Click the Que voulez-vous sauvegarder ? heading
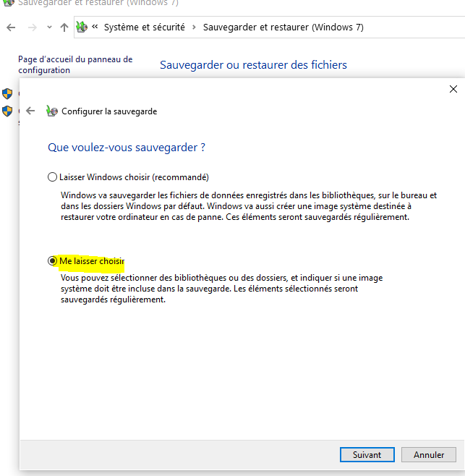 (x=127, y=148)
